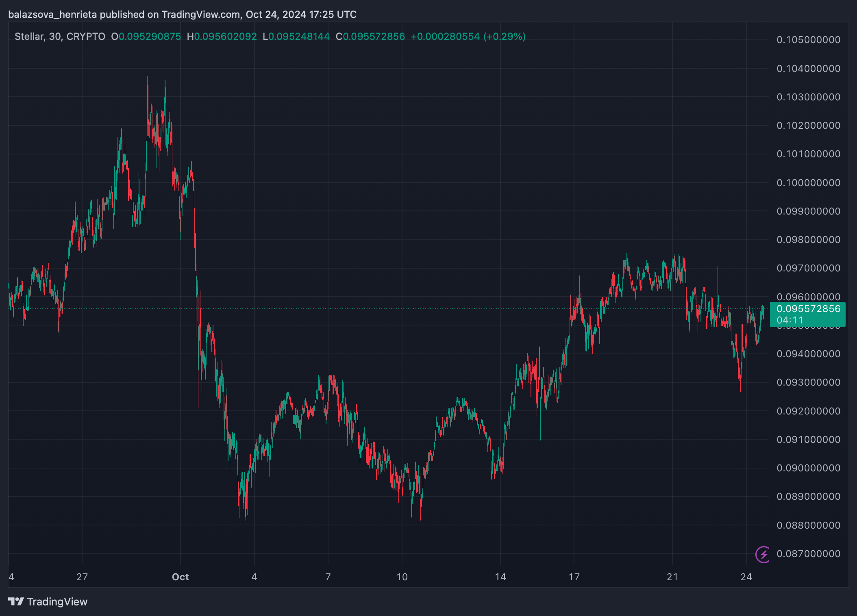Select the 24 date label on time axis
This screenshot has width=857, height=616.
click(x=746, y=577)
